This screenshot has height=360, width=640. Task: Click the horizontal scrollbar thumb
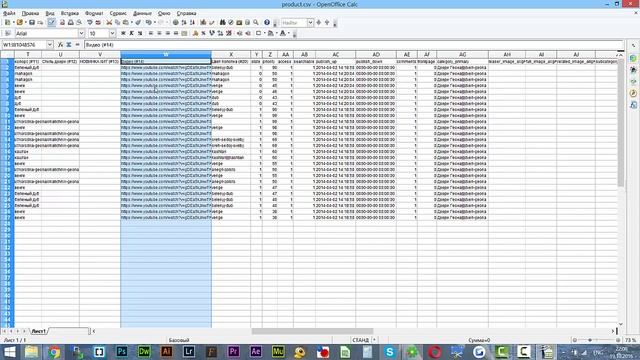(312, 331)
